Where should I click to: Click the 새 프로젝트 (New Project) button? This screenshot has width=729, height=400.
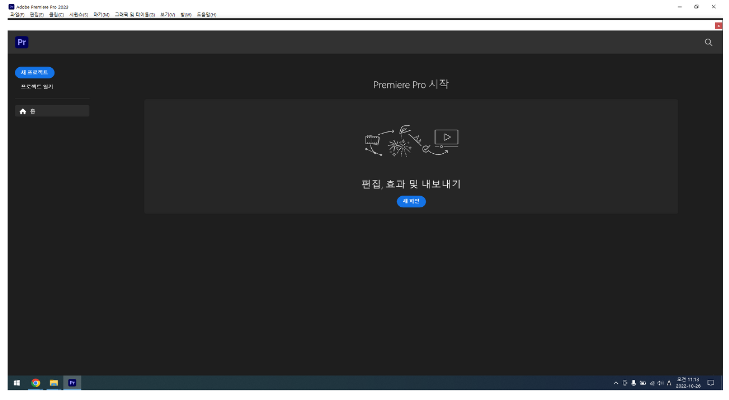(x=34, y=73)
